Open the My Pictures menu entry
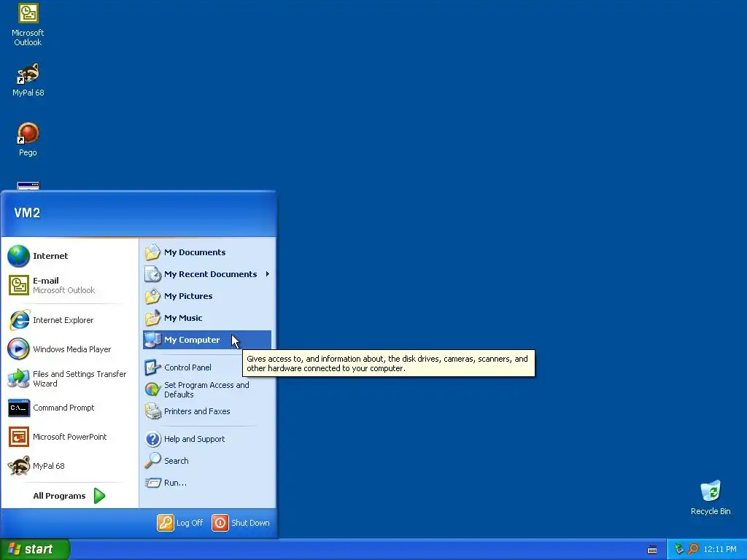 click(x=206, y=296)
